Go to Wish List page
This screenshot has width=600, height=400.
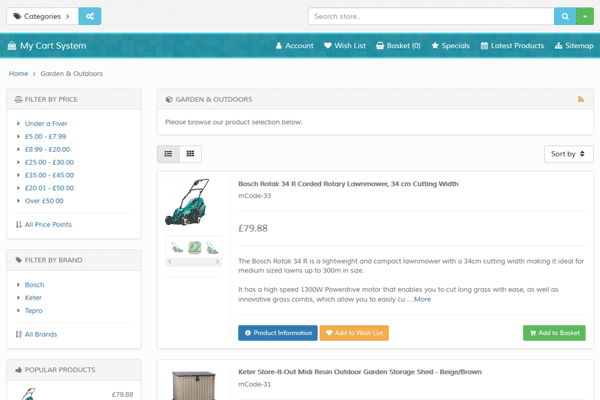coord(345,46)
